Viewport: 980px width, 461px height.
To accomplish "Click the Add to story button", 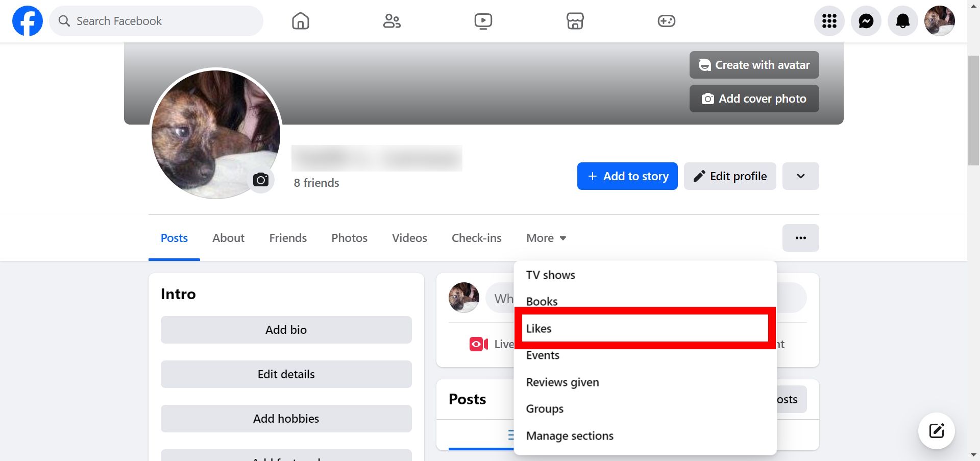I will (x=627, y=176).
